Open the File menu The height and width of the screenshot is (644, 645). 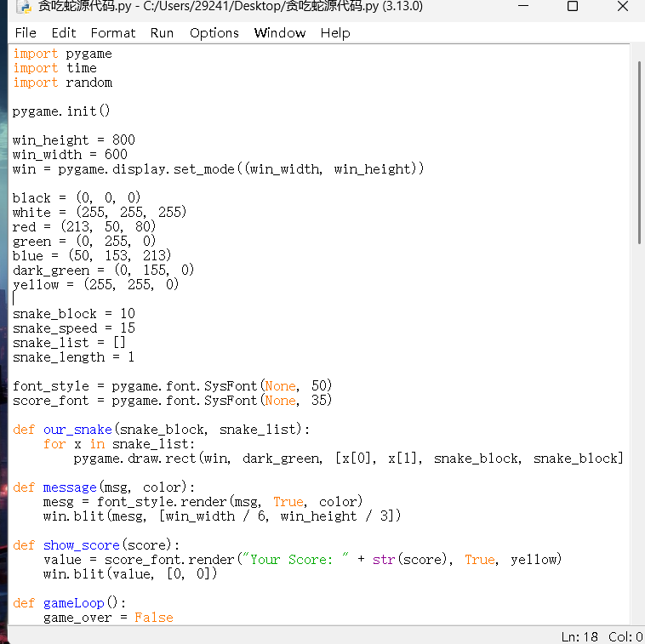[26, 33]
